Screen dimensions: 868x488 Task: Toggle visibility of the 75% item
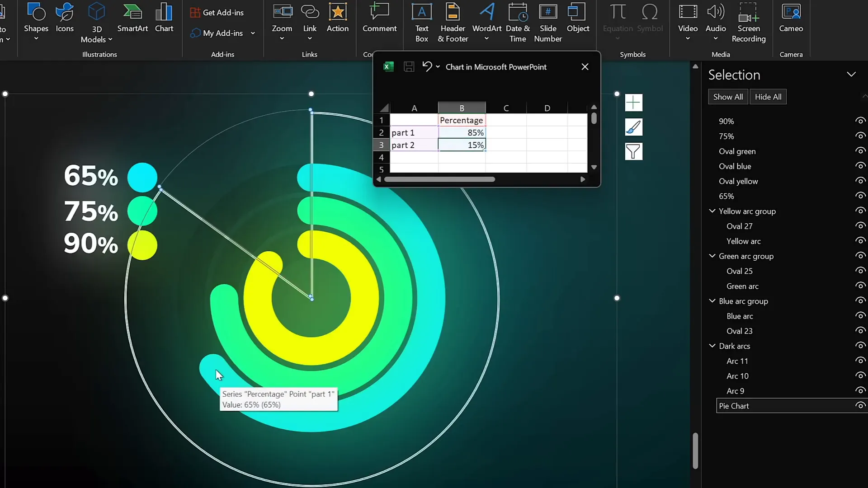pos(860,136)
